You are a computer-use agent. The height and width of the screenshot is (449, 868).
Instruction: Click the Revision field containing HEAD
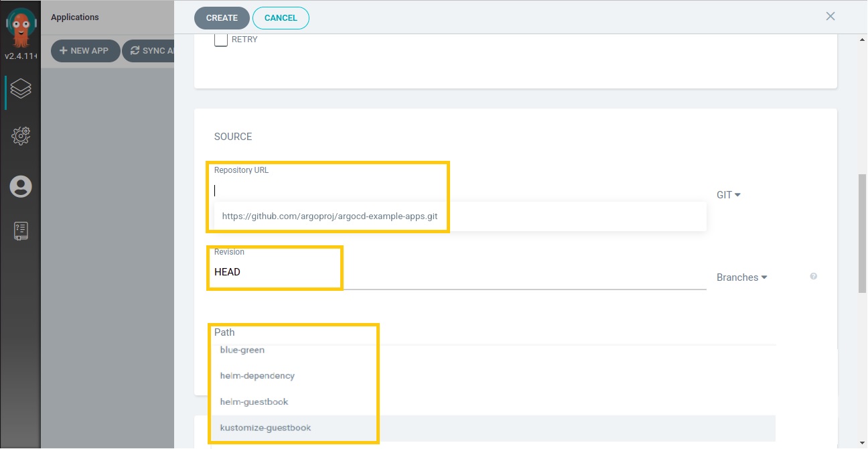click(455, 272)
